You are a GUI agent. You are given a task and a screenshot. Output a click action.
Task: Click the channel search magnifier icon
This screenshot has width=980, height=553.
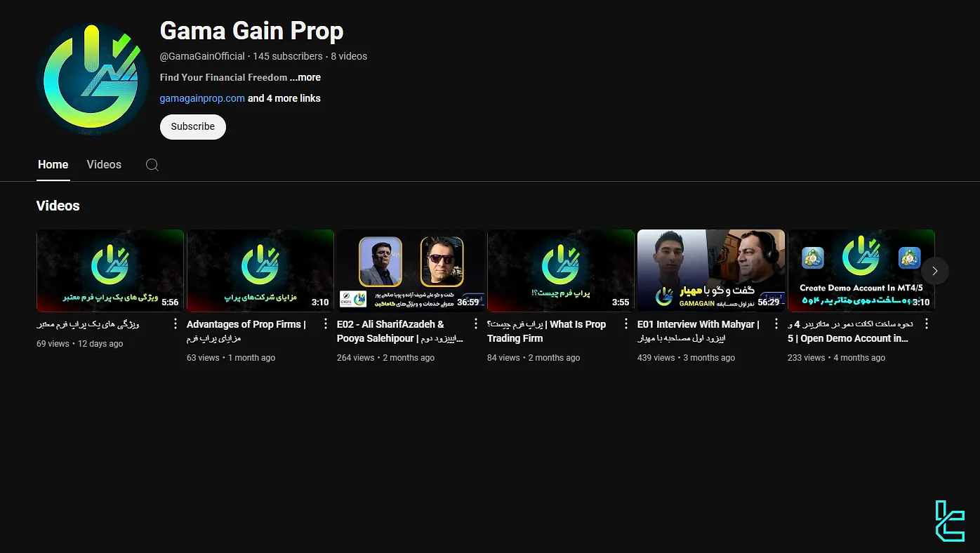click(x=152, y=165)
